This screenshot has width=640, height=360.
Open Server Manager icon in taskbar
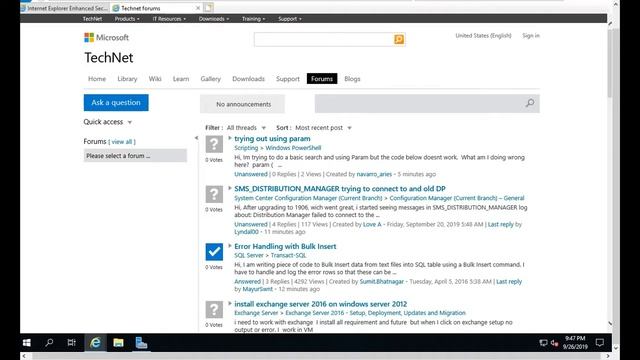[x=141, y=343]
